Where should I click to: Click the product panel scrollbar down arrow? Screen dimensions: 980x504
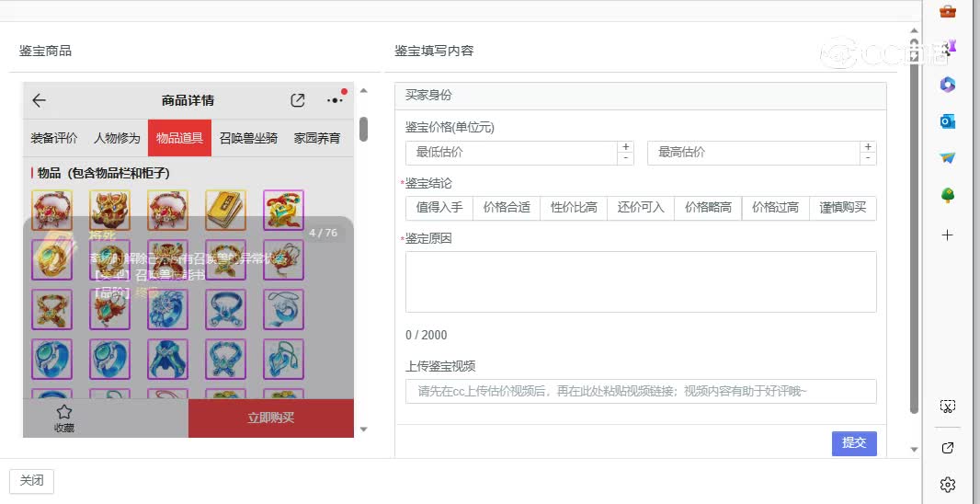tap(364, 430)
